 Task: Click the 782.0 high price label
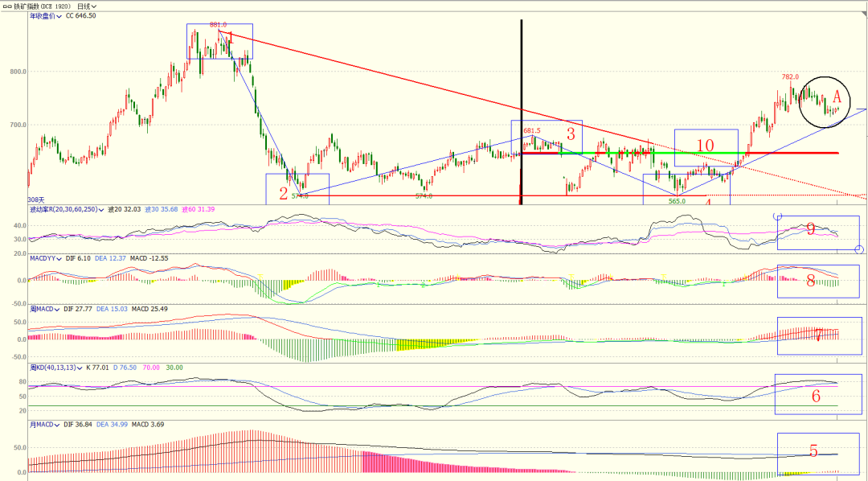tap(790, 77)
